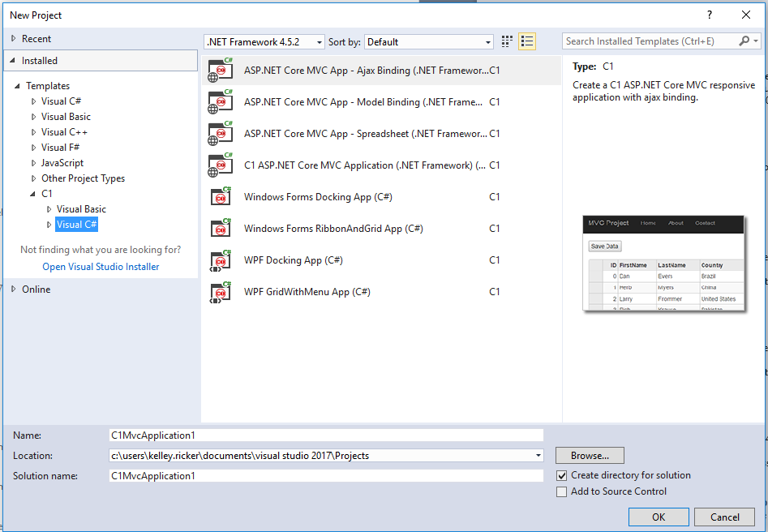Viewport: 768px width, 532px height.
Task: Click the ASP.NET Core MVC Spreadsheet template icon
Action: [220, 134]
